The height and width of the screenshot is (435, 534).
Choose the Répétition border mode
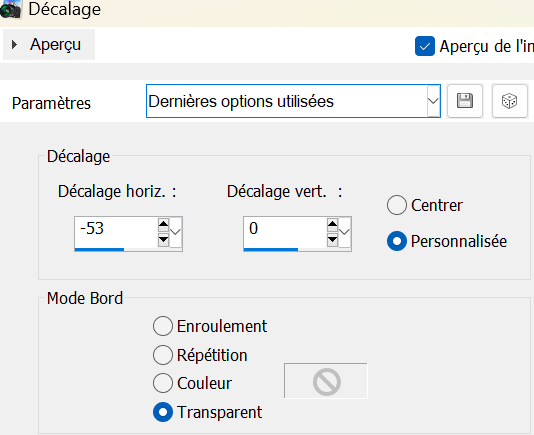tap(163, 355)
